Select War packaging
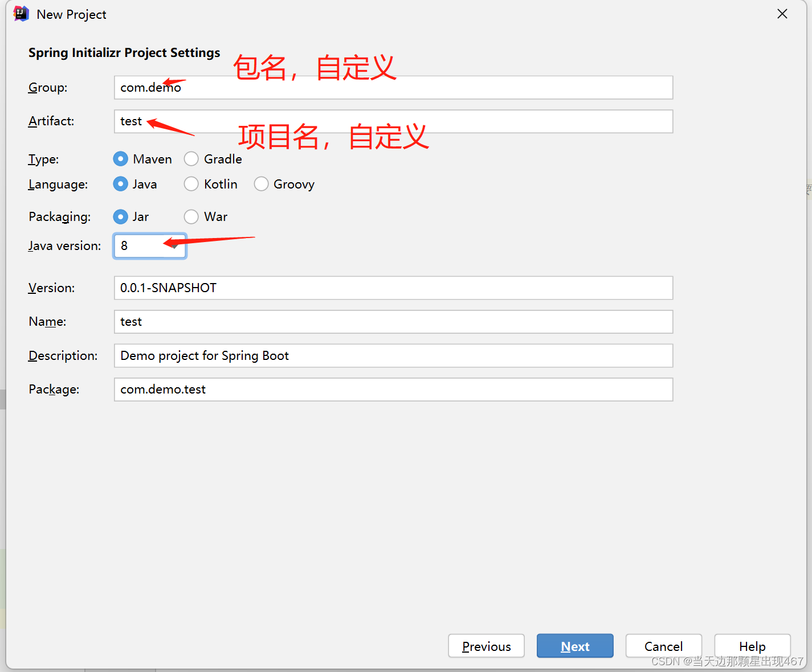 click(x=191, y=216)
